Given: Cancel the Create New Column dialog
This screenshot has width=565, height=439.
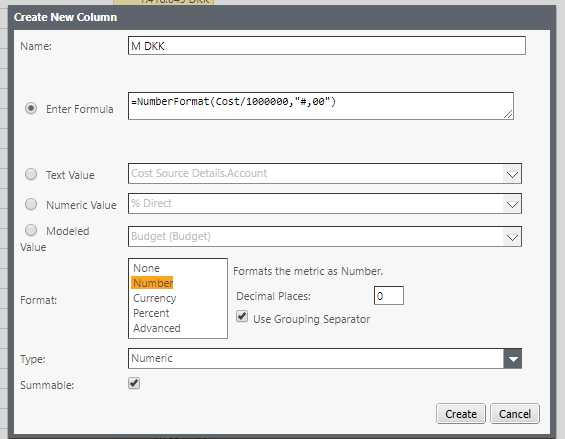Looking at the screenshot, I should [515, 414].
